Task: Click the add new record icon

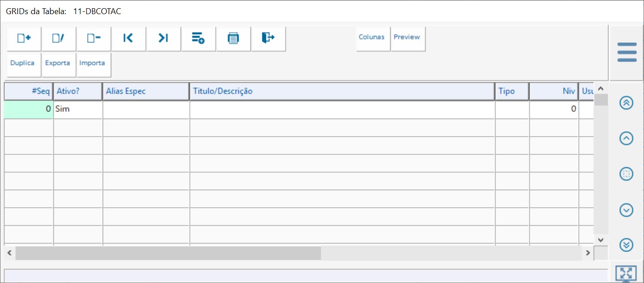Action: pos(24,39)
